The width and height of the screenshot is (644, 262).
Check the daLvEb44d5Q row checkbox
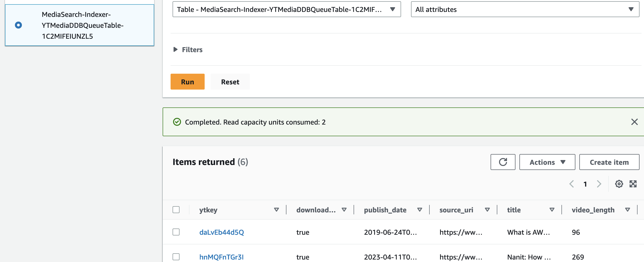click(176, 232)
